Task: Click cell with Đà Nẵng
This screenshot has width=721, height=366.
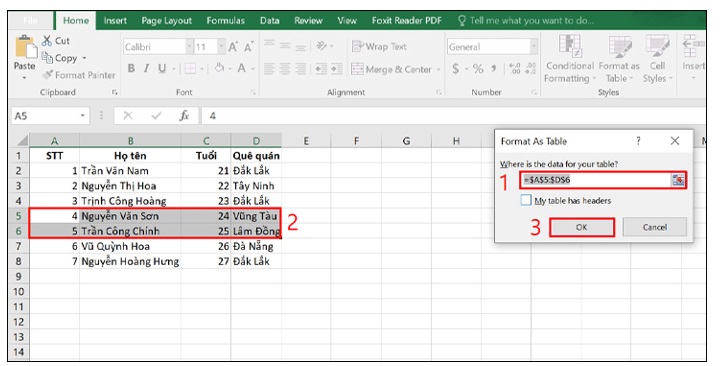Action: tap(256, 246)
